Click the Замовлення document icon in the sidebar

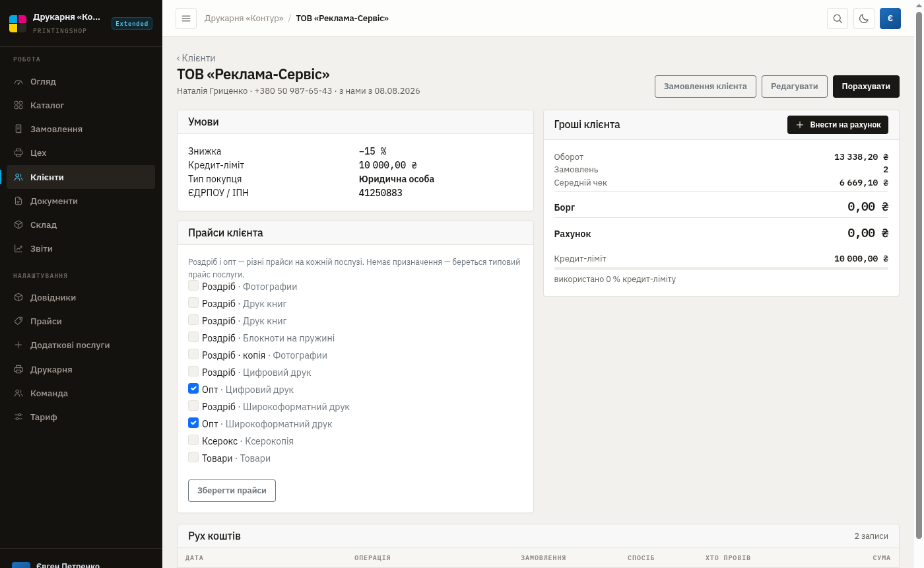pos(18,129)
